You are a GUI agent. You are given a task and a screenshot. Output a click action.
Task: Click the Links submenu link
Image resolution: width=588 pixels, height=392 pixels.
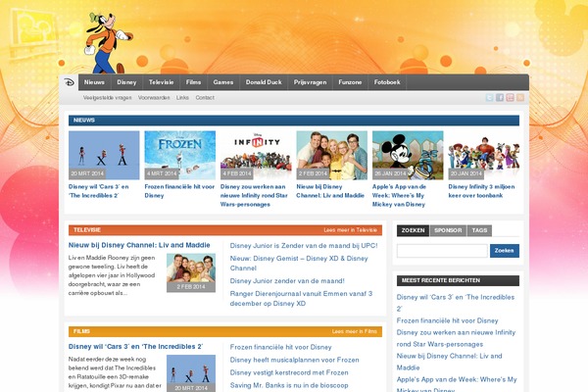coord(182,98)
